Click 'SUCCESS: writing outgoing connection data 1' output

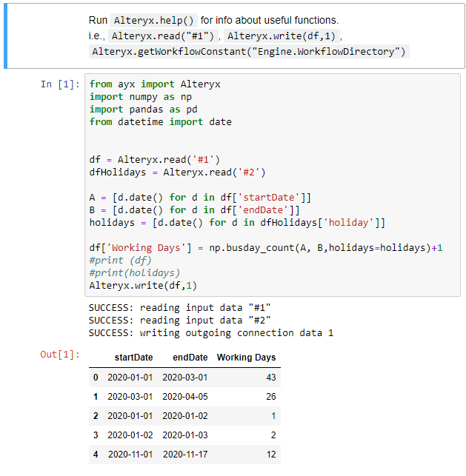pyautogui.click(x=211, y=333)
